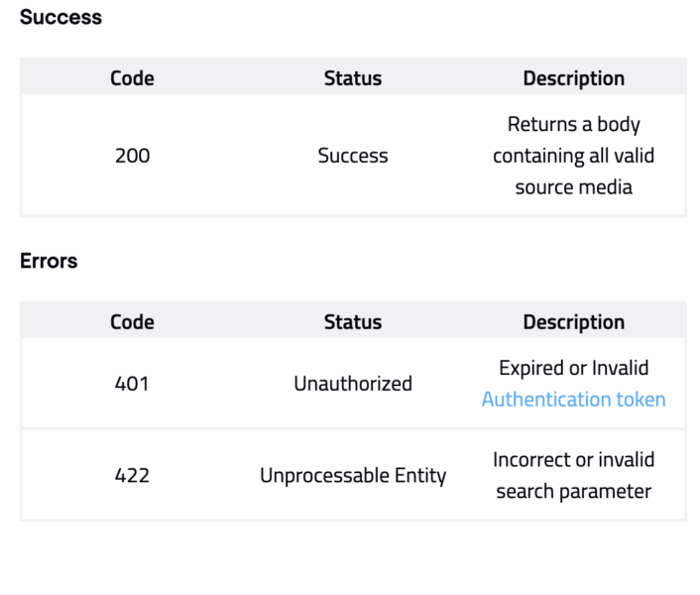Image resolution: width=700 pixels, height=595 pixels.
Task: Click 'Returns a body' description text
Action: coord(573,124)
